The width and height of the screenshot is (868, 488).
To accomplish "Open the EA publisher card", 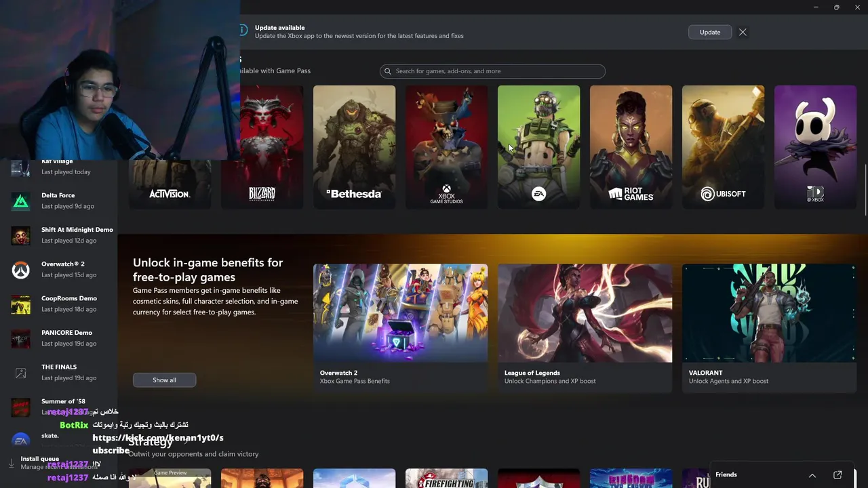I will pyautogui.click(x=538, y=147).
